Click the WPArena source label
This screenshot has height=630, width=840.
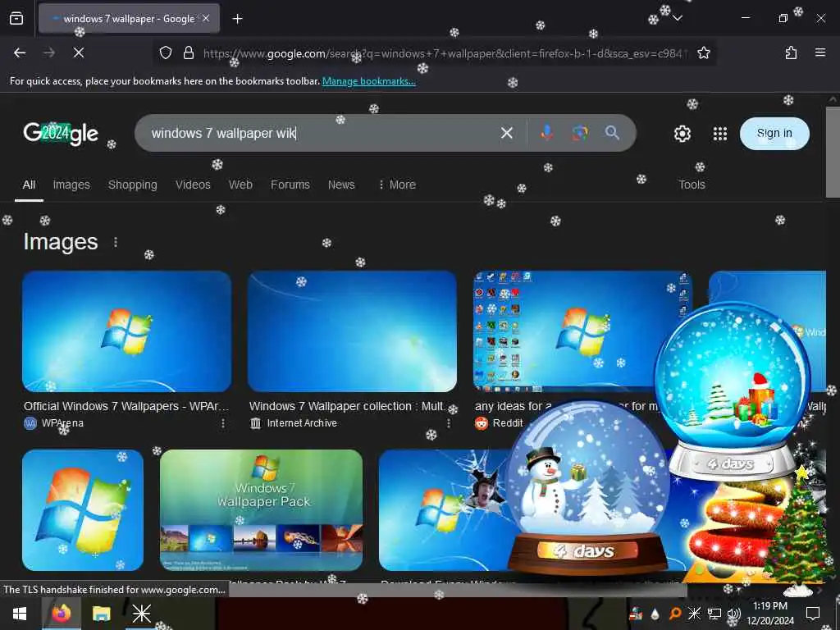click(x=62, y=423)
